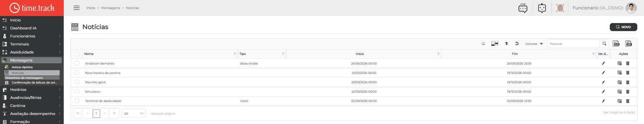Image resolution: width=644 pixels, height=124 pixels.
Task: Expand Cantina sidebar menu
Action: click(x=32, y=106)
